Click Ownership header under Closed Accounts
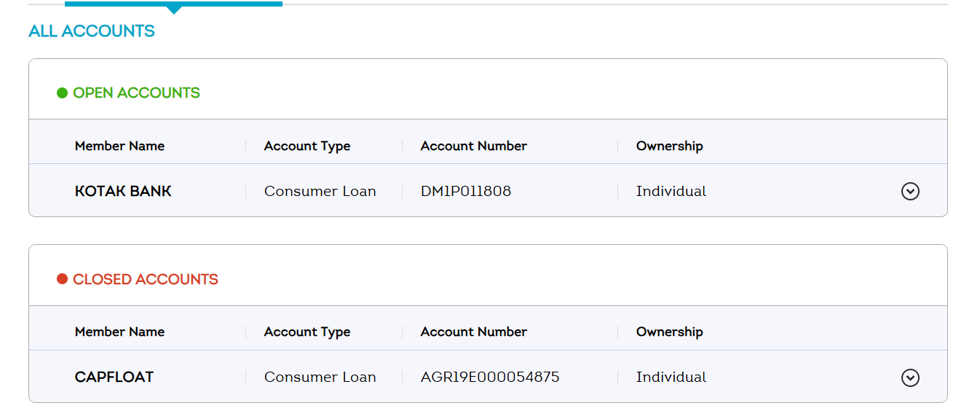Screen dimensions: 980x419 coord(670,332)
